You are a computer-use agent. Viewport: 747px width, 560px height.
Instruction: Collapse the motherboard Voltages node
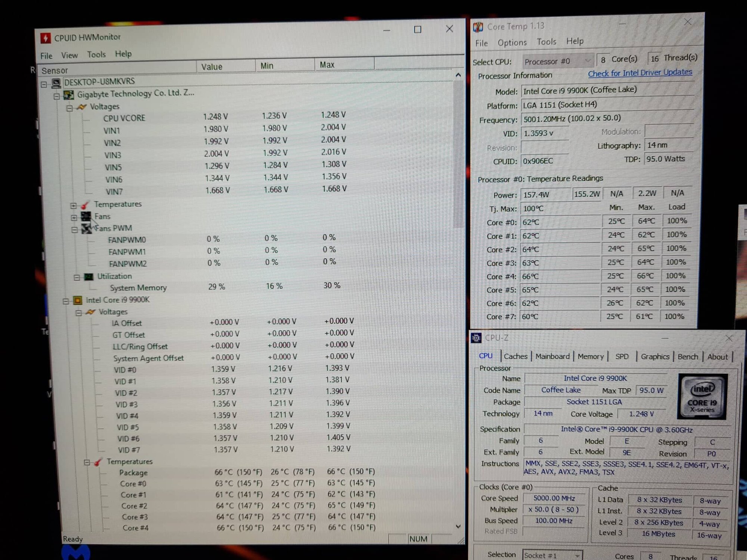pyautogui.click(x=69, y=108)
